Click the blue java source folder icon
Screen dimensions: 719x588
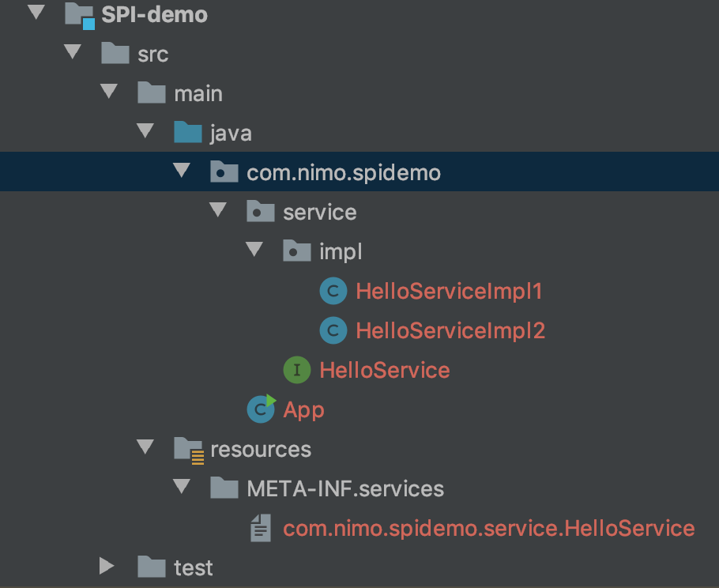pos(189,133)
